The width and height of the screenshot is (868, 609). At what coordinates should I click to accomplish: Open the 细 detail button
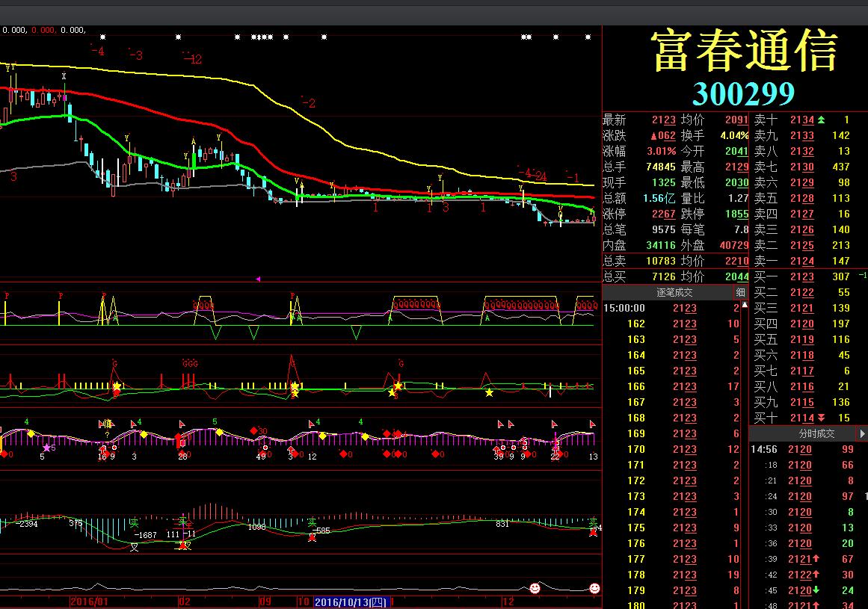(741, 292)
